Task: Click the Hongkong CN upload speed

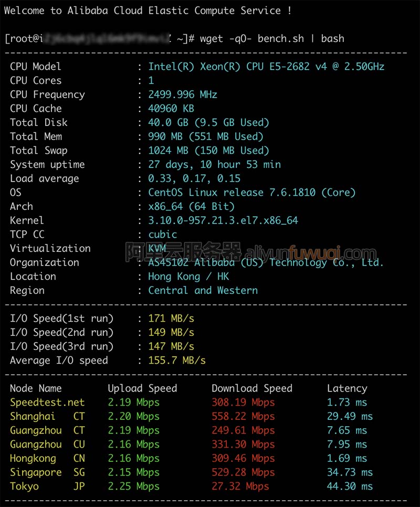Action: coord(133,459)
